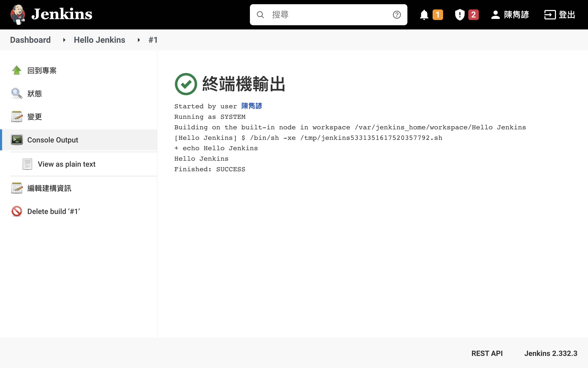Select 回到專案 in the sidebar
Viewport: 588px width, 368px height.
(x=42, y=71)
